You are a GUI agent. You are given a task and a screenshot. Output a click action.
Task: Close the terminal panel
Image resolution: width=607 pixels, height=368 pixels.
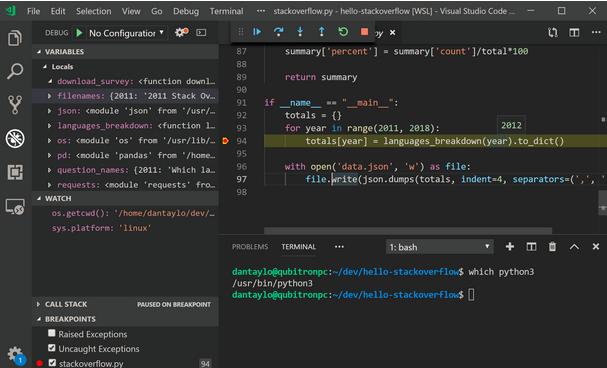[596, 246]
